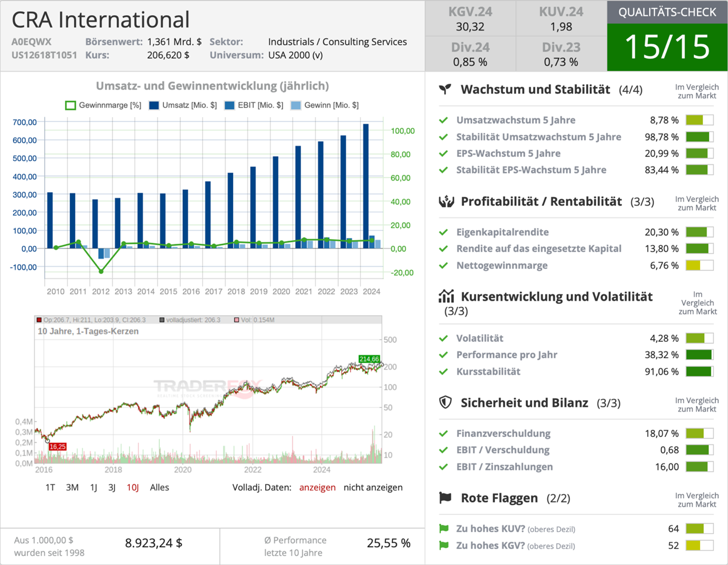Click the rating bar for Zu hohes KGV?
The image size is (728, 565).
point(700,546)
